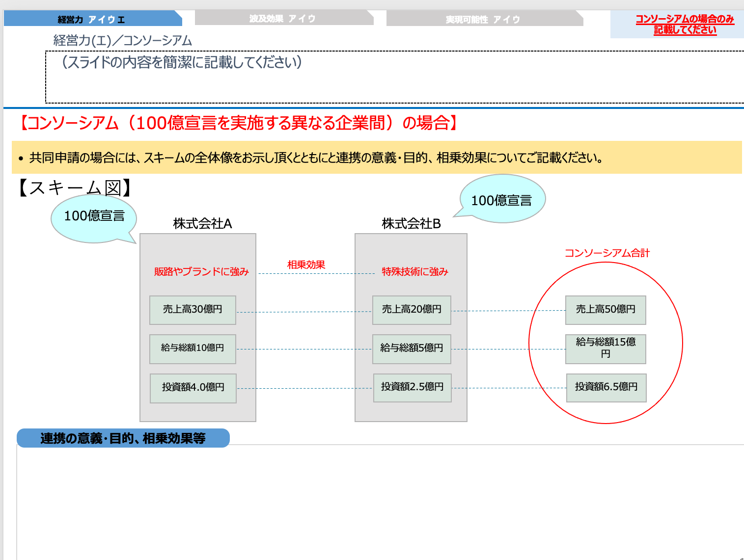This screenshot has height=560, width=744.
Task: Select the 売上高30億円 box
Action: click(193, 310)
